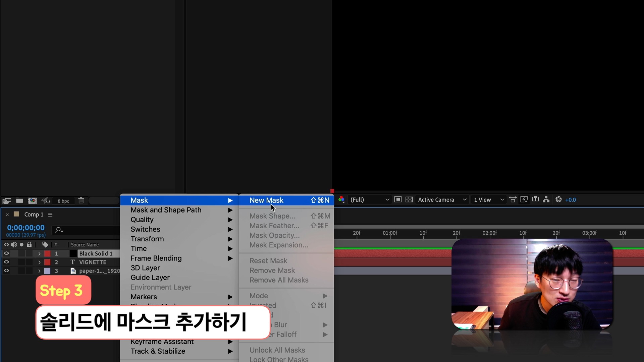Click the red label swatch of layer 1
The height and width of the screenshot is (362, 644).
48,253
